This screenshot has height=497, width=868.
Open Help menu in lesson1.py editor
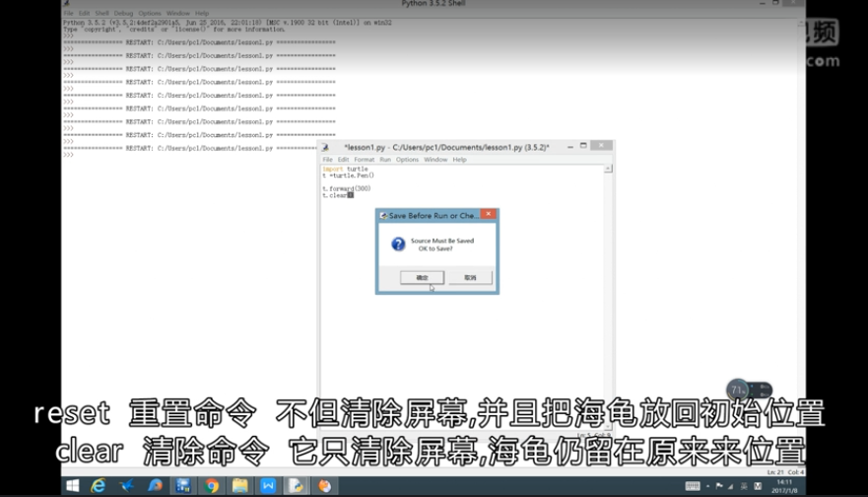[459, 160]
